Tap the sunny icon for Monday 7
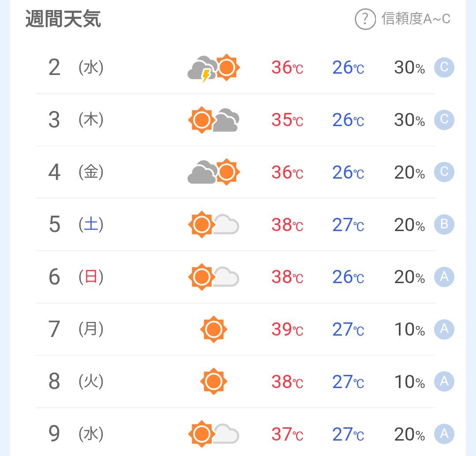Viewport: 476px width, 456px height. click(x=214, y=329)
